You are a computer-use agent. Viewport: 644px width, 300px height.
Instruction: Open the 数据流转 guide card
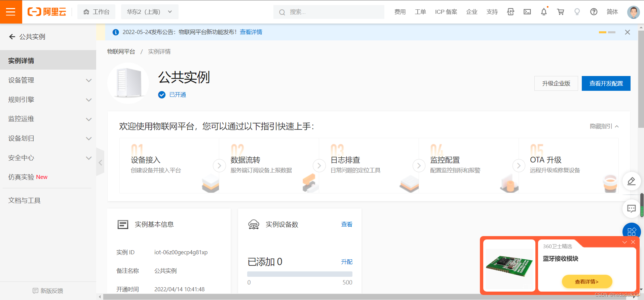(269, 165)
